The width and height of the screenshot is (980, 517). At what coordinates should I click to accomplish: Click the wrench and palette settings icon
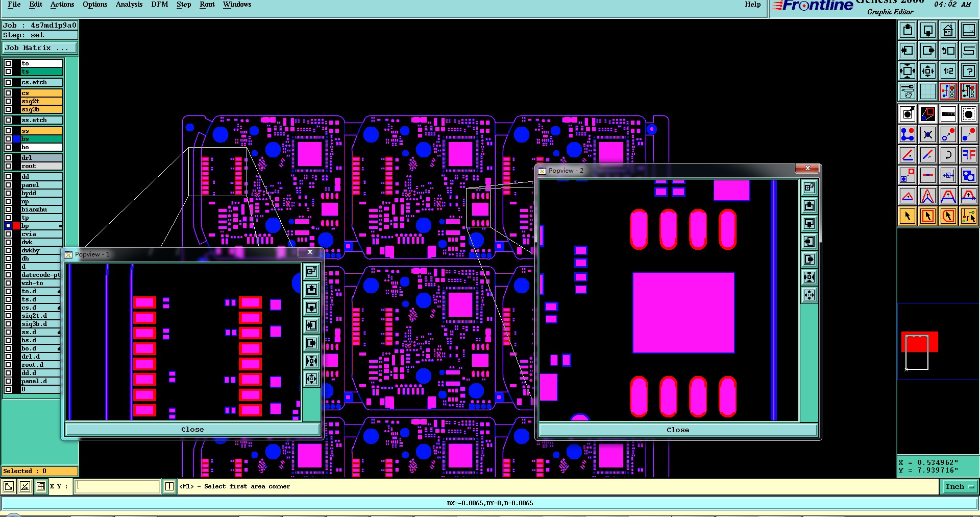coord(908,91)
